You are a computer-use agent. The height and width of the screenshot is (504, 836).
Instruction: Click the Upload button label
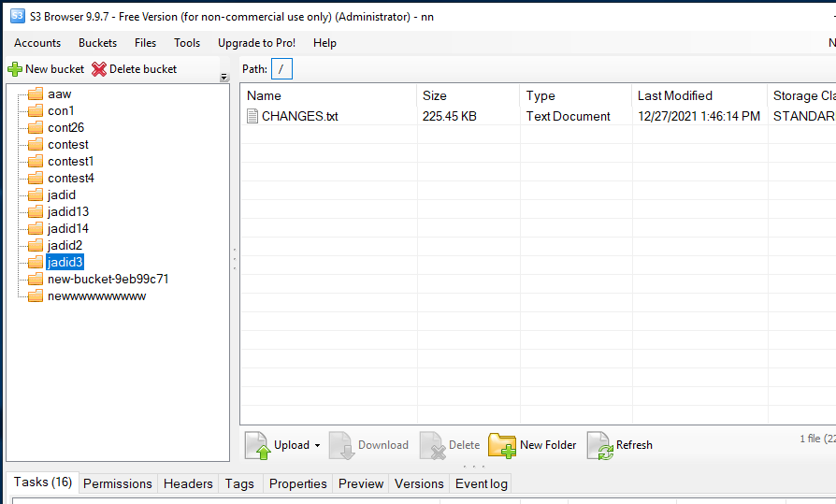pyautogui.click(x=292, y=445)
